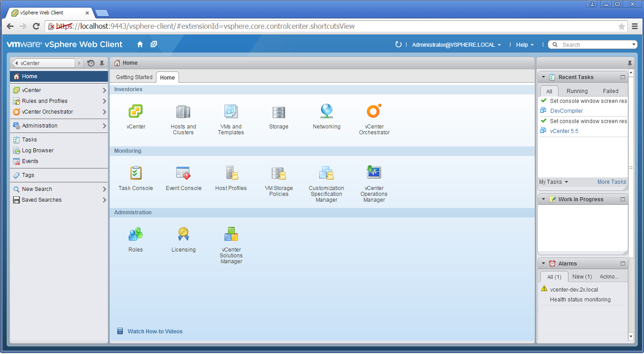Maximize the Alarms panel
This screenshot has width=644, height=354.
coord(623,264)
